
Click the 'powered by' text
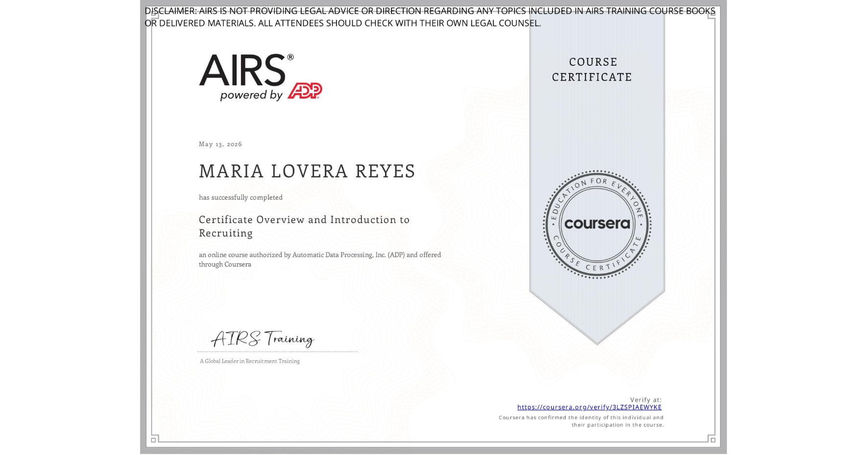pos(251,95)
